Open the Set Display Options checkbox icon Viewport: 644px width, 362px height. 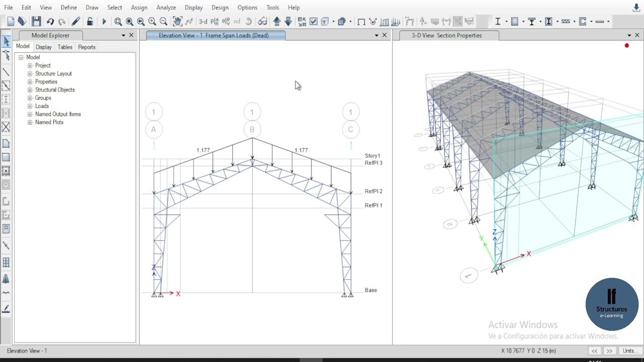(x=313, y=21)
